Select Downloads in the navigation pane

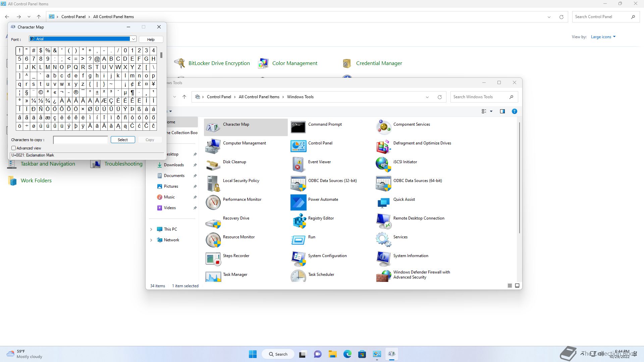[x=173, y=165]
